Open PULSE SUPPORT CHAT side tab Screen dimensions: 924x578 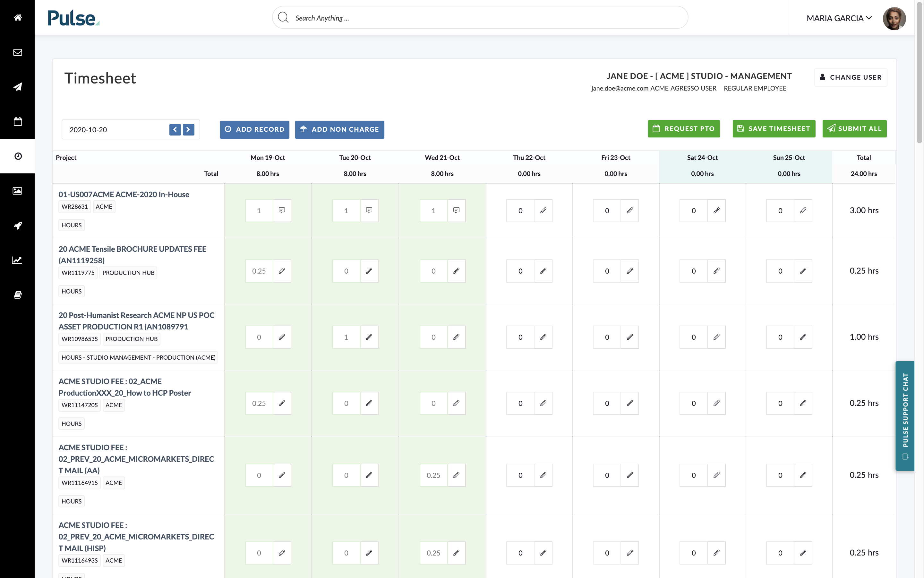click(x=905, y=416)
